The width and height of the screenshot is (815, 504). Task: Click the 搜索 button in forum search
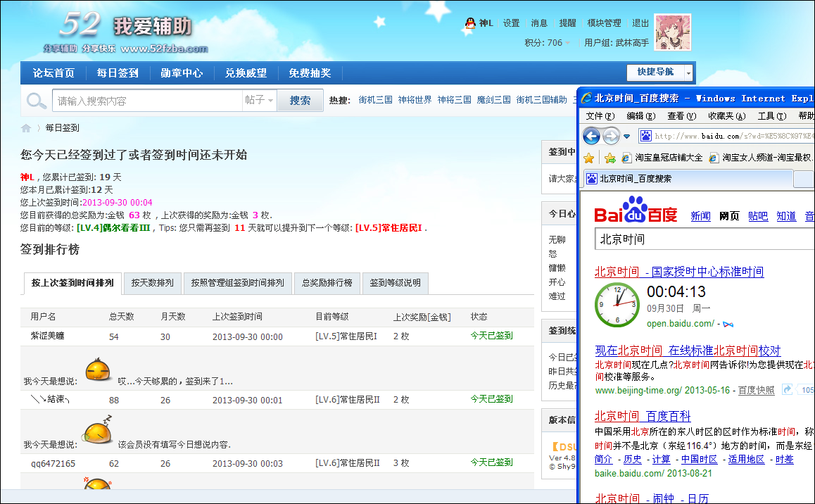coord(300,101)
